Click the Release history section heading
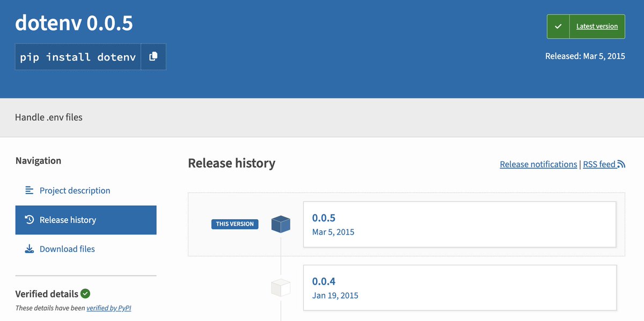Screen dimensions: 644x321 [231, 163]
